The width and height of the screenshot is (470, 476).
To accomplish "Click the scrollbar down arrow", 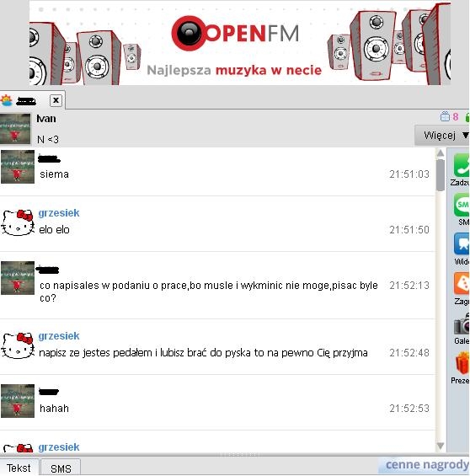I will (x=441, y=446).
